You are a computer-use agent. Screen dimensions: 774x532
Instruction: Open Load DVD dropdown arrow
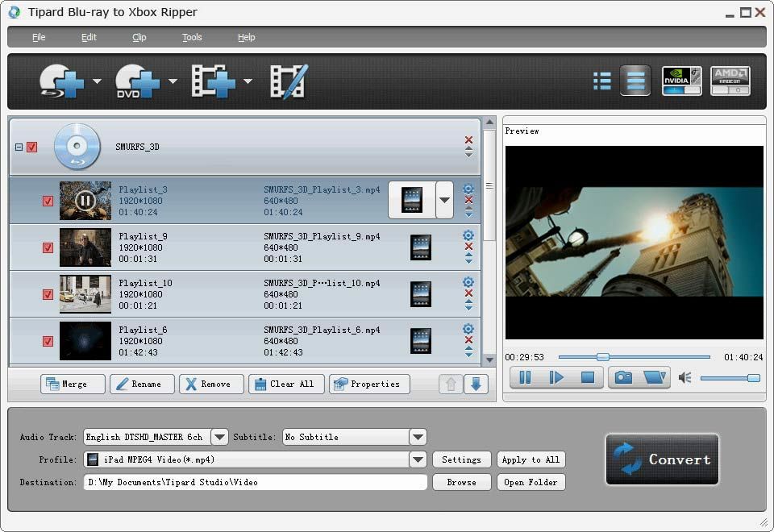click(173, 81)
